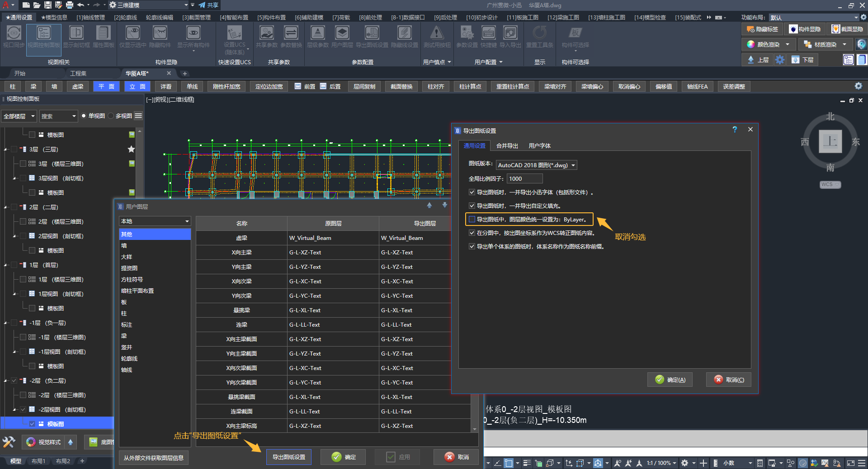The width and height of the screenshot is (868, 469).
Task: Uncheck the WCS coordinate correction checkbox
Action: [x=472, y=233]
